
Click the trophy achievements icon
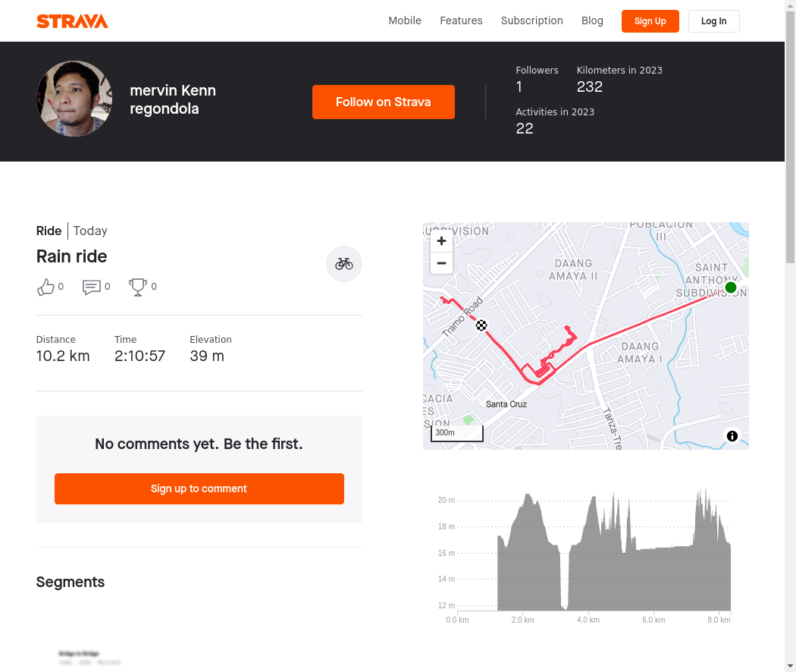(x=138, y=287)
